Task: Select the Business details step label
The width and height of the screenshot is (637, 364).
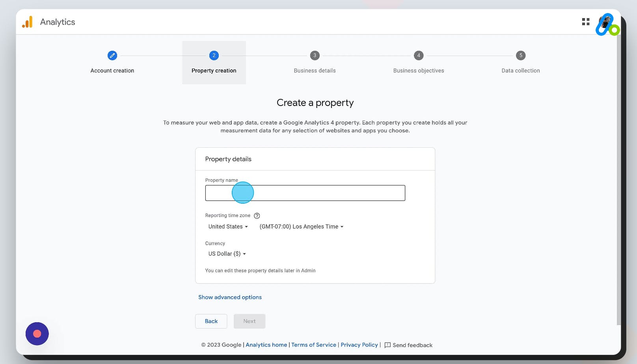Action: coord(315,71)
